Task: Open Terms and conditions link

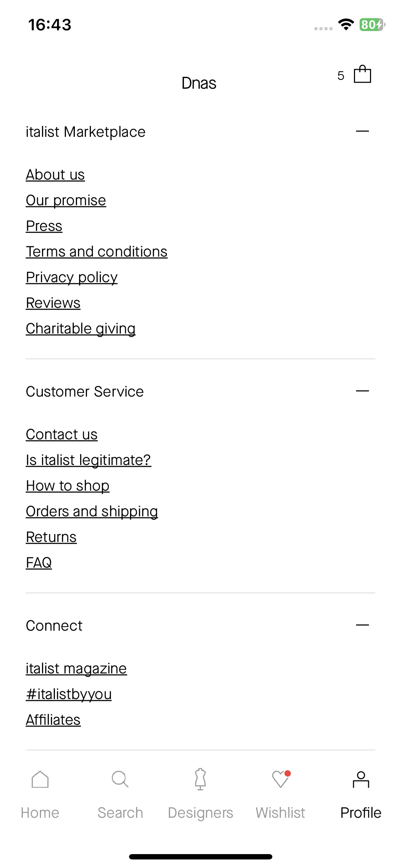Action: [x=97, y=252]
